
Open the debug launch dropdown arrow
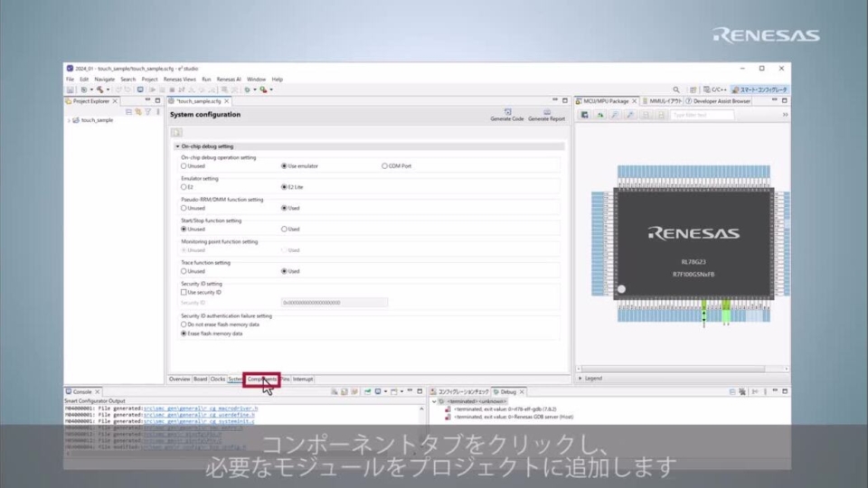[255, 89]
